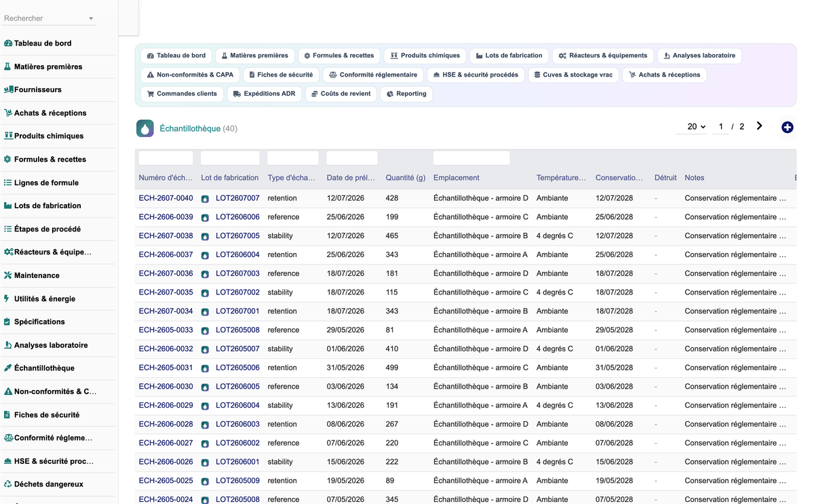The height and width of the screenshot is (504, 814).
Task: Click conservation date 08/06/2028
Action: (x=614, y=424)
